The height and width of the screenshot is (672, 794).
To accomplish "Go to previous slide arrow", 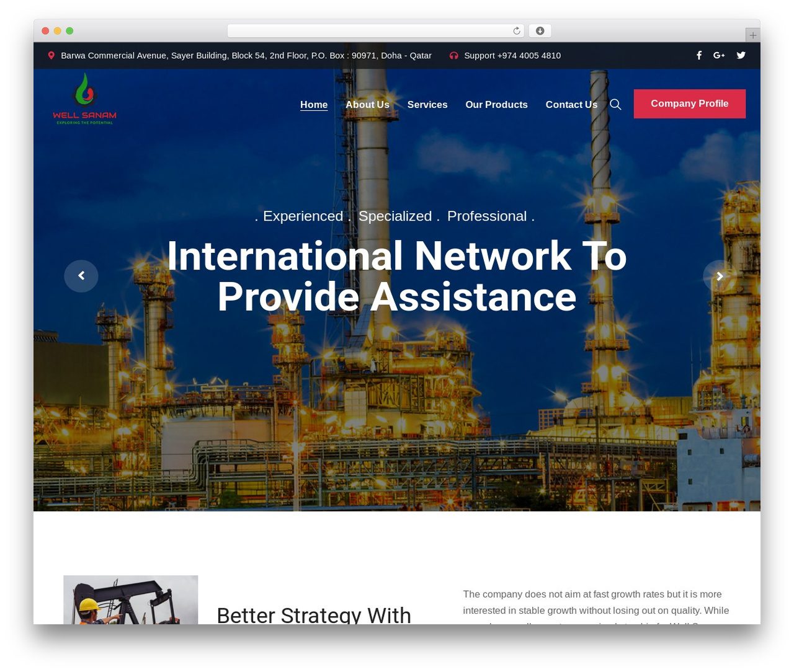I will (81, 275).
